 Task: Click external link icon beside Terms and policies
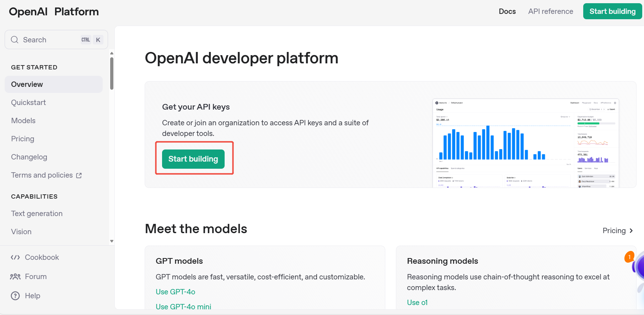pyautogui.click(x=79, y=175)
